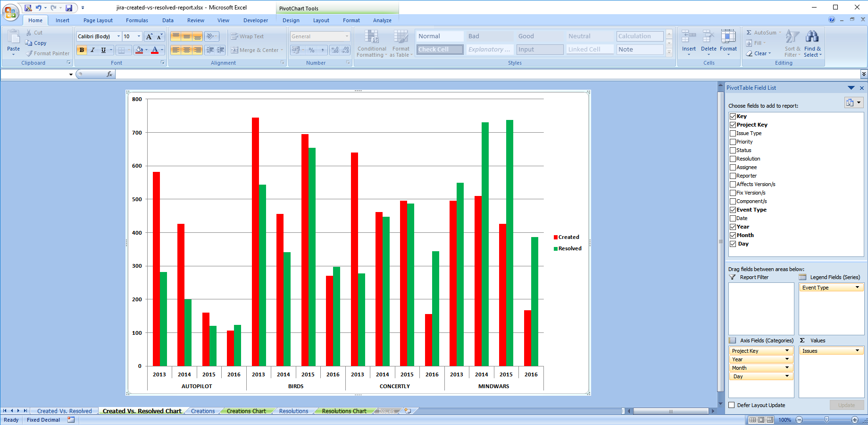The image size is (868, 425).
Task: Expand the Number Format dropdown showing General
Action: coord(347,36)
